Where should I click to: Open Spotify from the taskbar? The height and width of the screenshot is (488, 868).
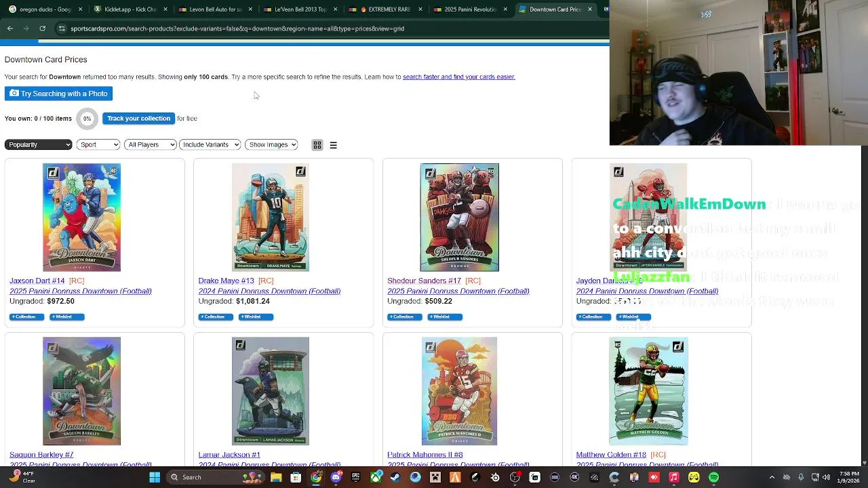coord(714,477)
